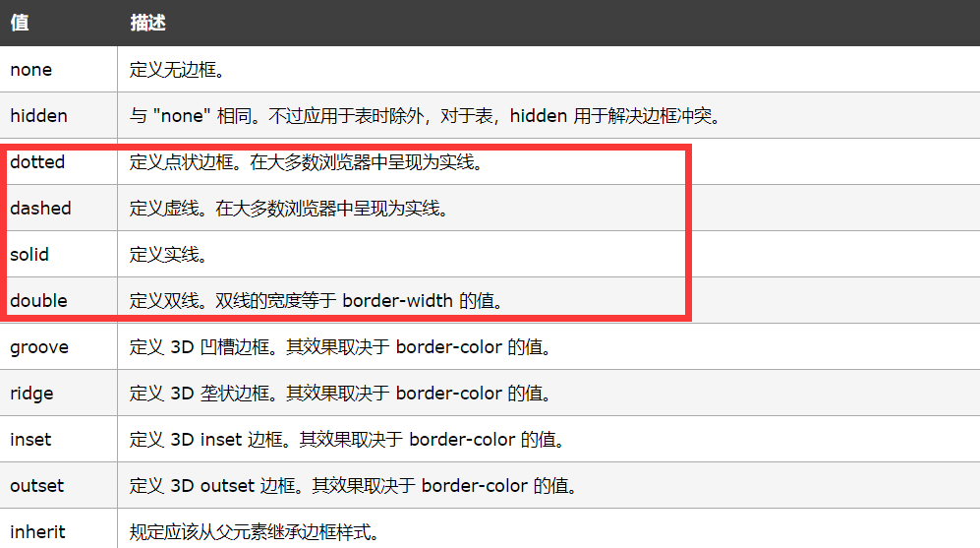
Task: Select the 'dotted' value cell
Action: click(x=58, y=162)
